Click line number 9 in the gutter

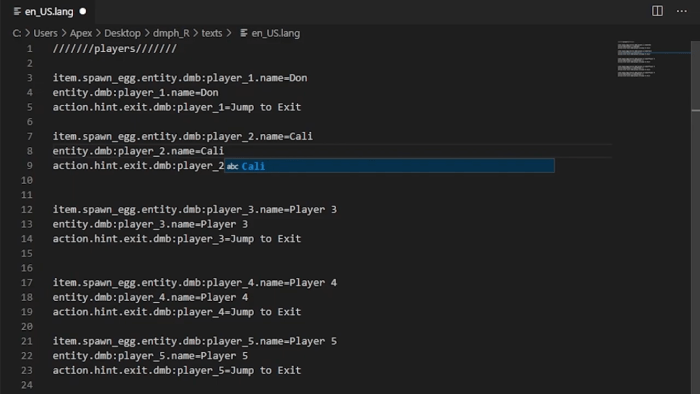(29, 166)
